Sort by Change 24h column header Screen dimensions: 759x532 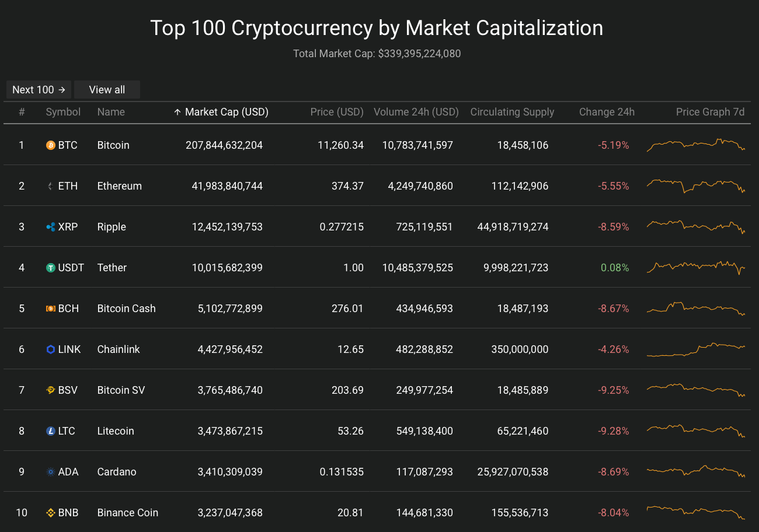(x=607, y=112)
